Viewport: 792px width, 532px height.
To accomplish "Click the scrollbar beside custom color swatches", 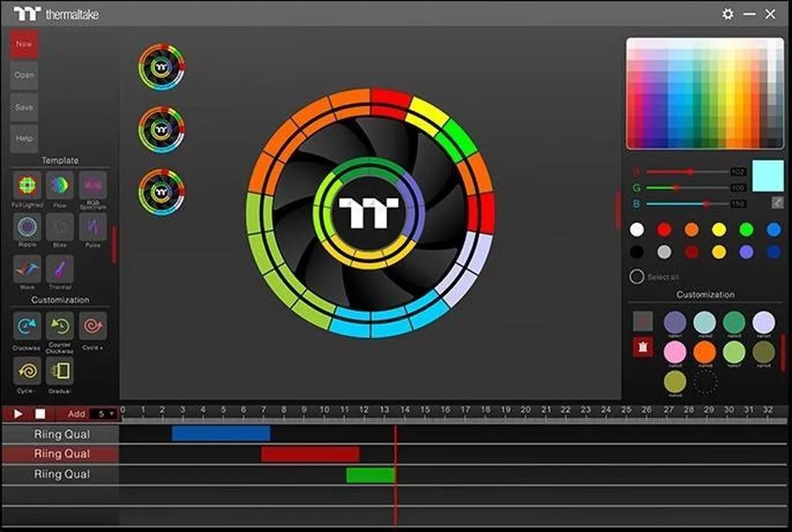I will click(783, 352).
